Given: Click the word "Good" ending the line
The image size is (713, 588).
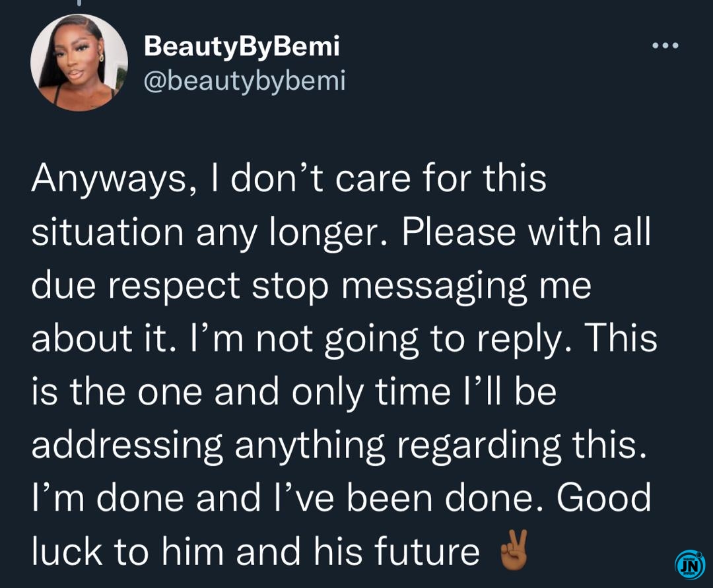Looking at the screenshot, I should (604, 498).
